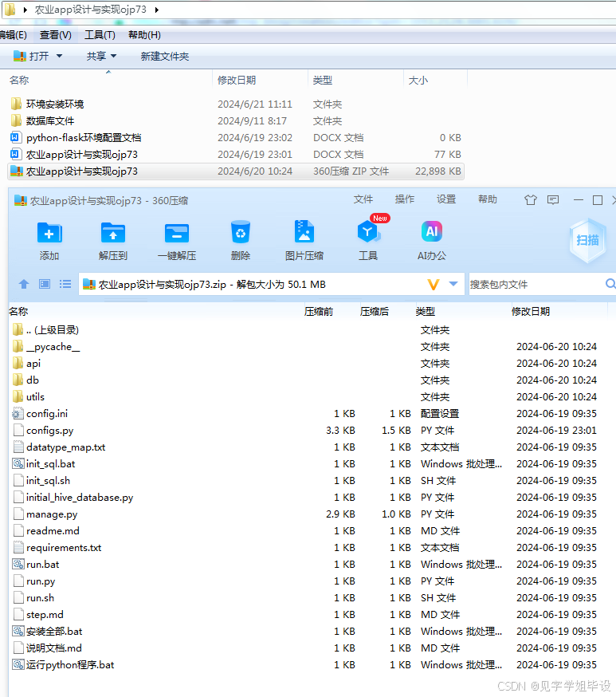The image size is (616, 697).
Task: Click the __pycache__ folder icon
Action: click(x=18, y=346)
